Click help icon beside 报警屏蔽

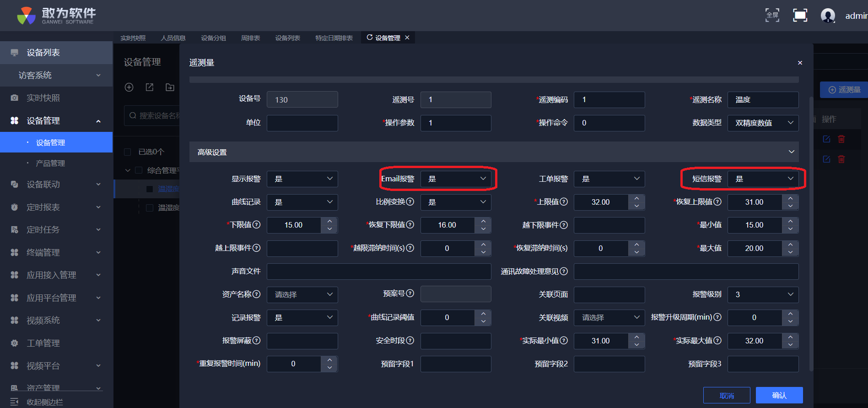coord(256,340)
